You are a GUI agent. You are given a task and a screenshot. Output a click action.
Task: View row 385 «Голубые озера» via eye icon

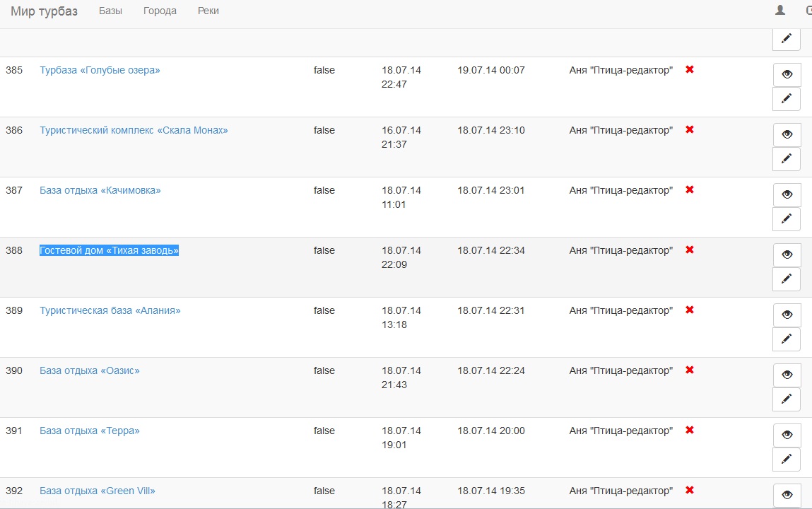[x=787, y=74]
